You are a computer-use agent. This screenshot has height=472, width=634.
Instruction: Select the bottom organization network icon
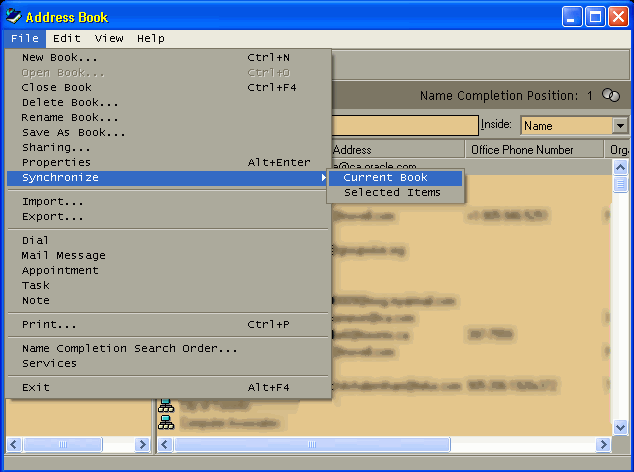(166, 422)
